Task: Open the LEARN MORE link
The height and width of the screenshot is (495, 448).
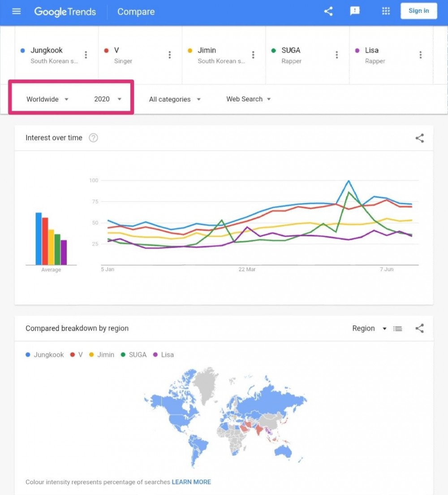Action: pyautogui.click(x=191, y=482)
